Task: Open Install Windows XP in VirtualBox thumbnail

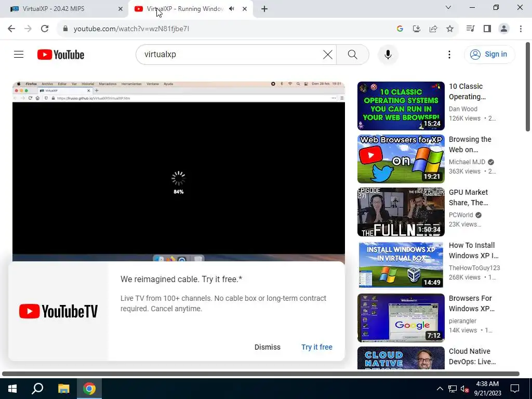Action: click(x=401, y=264)
